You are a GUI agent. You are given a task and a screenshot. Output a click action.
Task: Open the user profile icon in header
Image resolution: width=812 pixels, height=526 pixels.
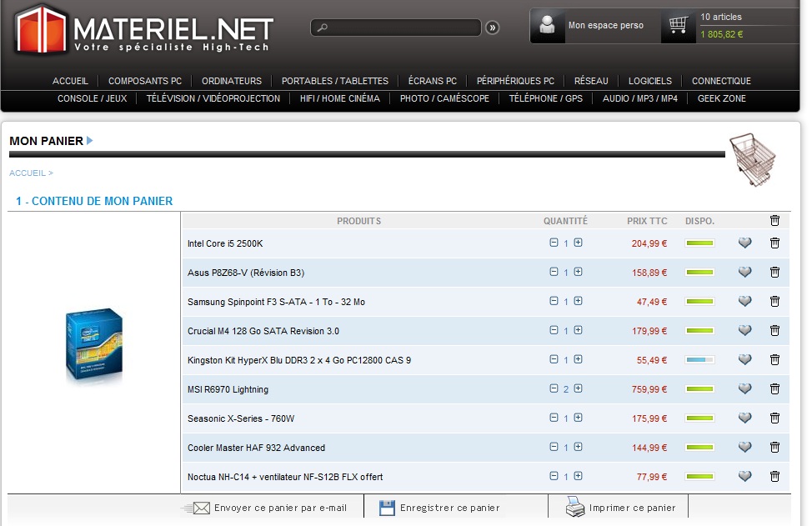tap(547, 26)
